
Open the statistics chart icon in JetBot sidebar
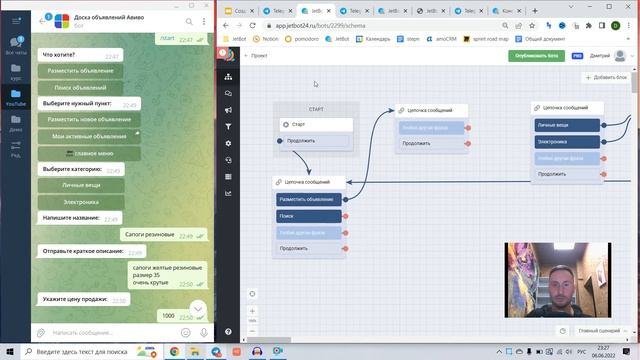pyautogui.click(x=228, y=193)
